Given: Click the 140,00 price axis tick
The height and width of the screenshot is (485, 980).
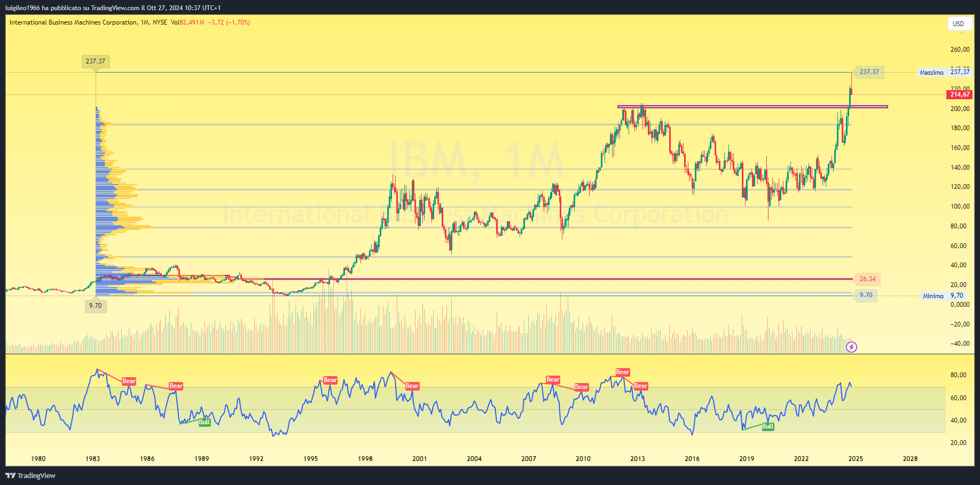Looking at the screenshot, I should (960, 168).
